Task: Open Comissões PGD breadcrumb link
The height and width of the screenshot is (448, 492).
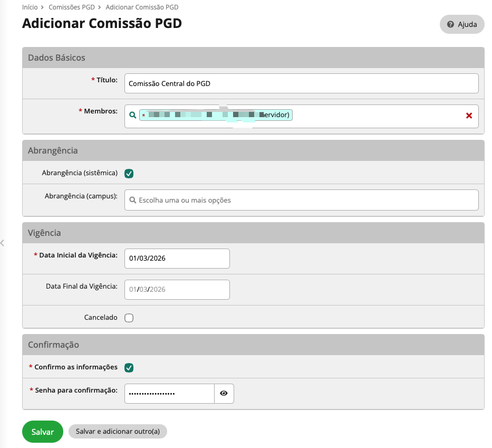Action: (x=72, y=7)
